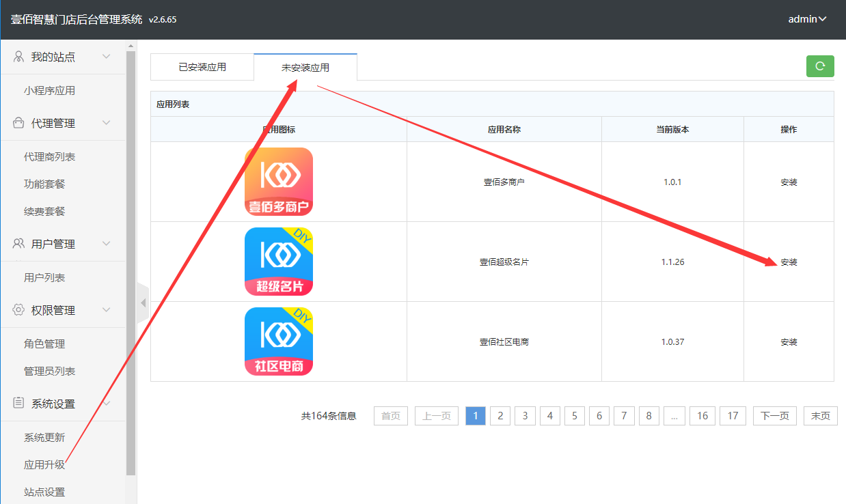Click the version 1.0.37 cell

tap(672, 341)
